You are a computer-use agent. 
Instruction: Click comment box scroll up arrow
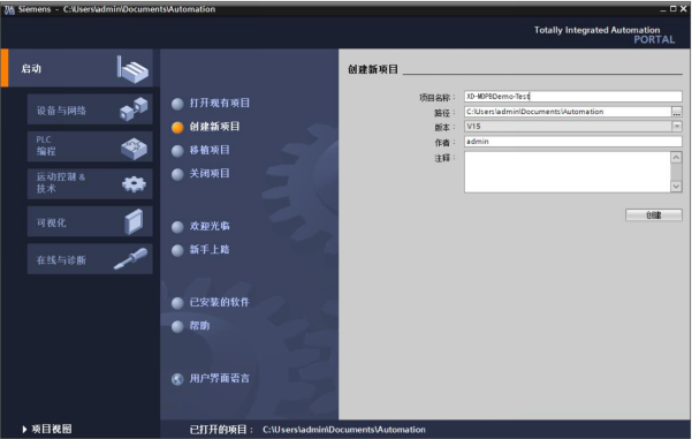(676, 158)
